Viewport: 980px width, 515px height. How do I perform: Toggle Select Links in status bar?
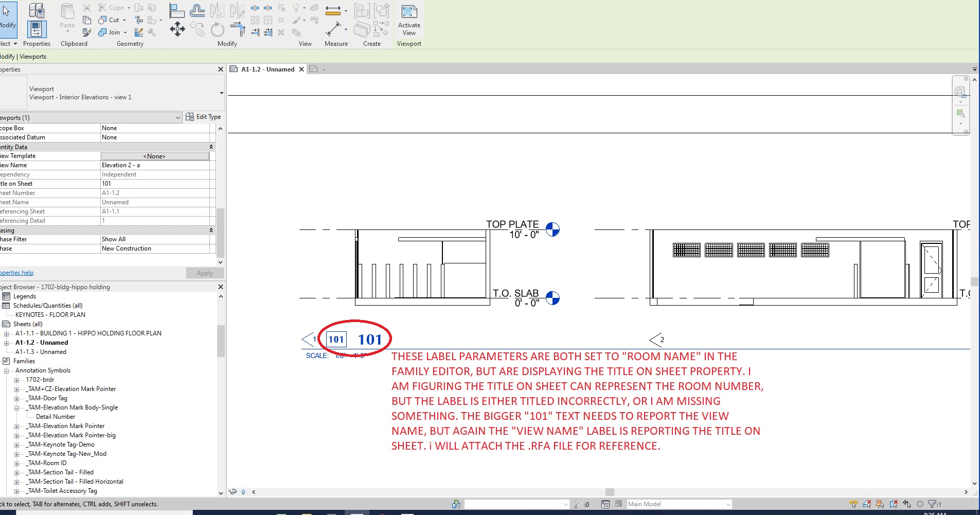click(854, 504)
